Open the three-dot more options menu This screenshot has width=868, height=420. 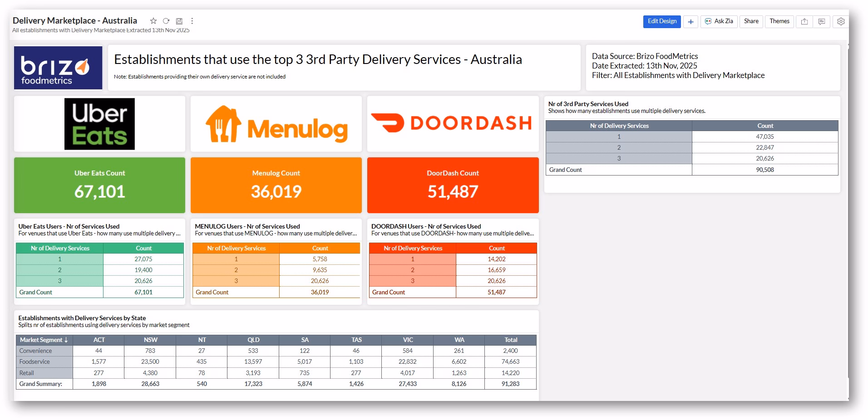point(192,21)
